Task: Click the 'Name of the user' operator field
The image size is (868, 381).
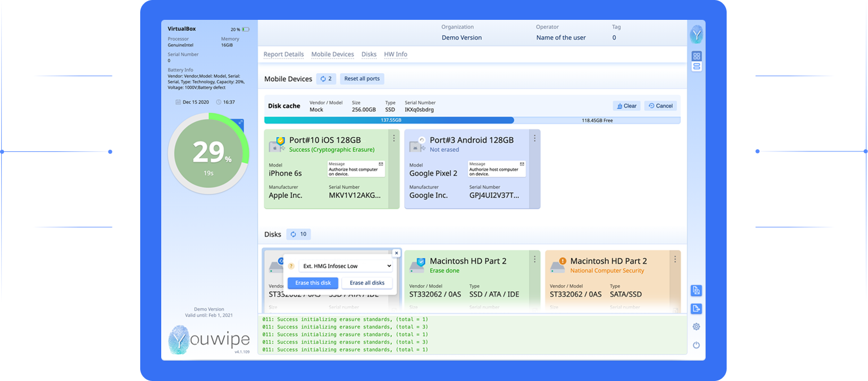Action: tap(561, 37)
